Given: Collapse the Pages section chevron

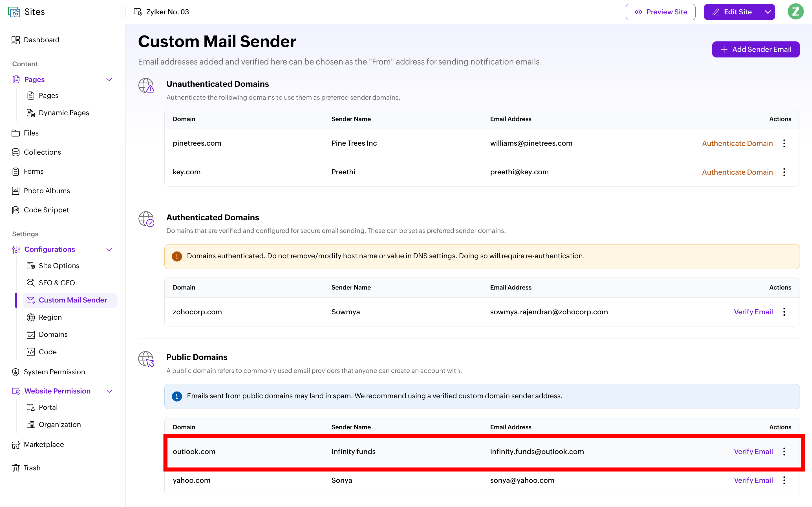Looking at the screenshot, I should point(109,79).
